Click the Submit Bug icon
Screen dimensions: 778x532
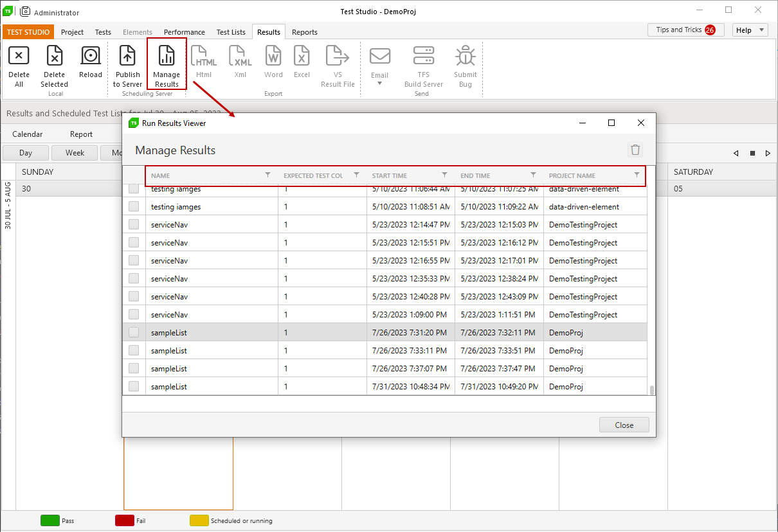(x=466, y=56)
